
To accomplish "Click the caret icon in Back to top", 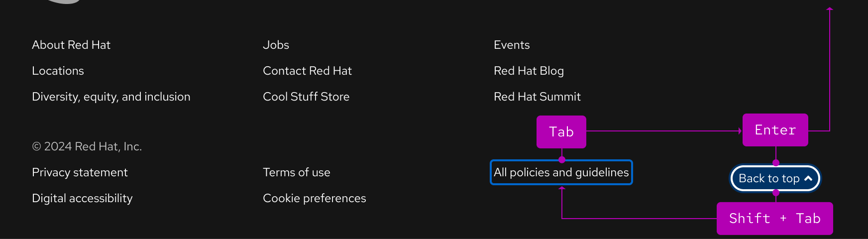I will pyautogui.click(x=808, y=178).
